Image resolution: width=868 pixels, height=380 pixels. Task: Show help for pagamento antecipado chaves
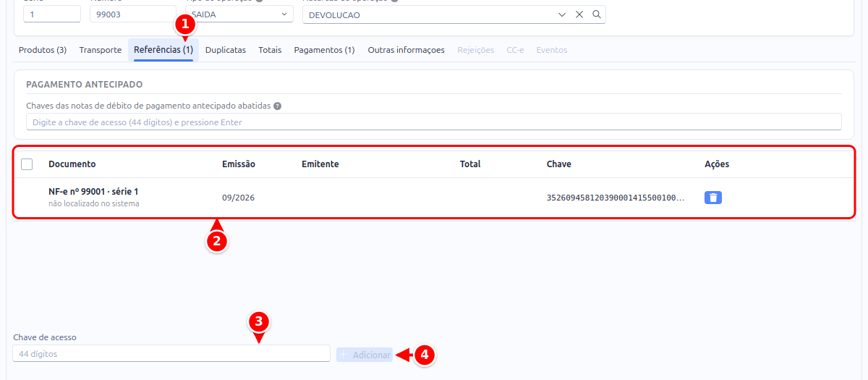(x=278, y=106)
